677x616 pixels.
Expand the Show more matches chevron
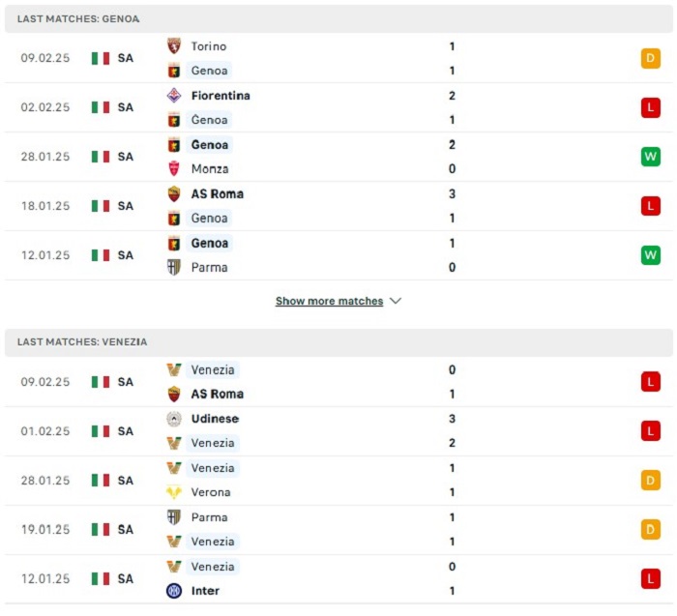coord(396,301)
